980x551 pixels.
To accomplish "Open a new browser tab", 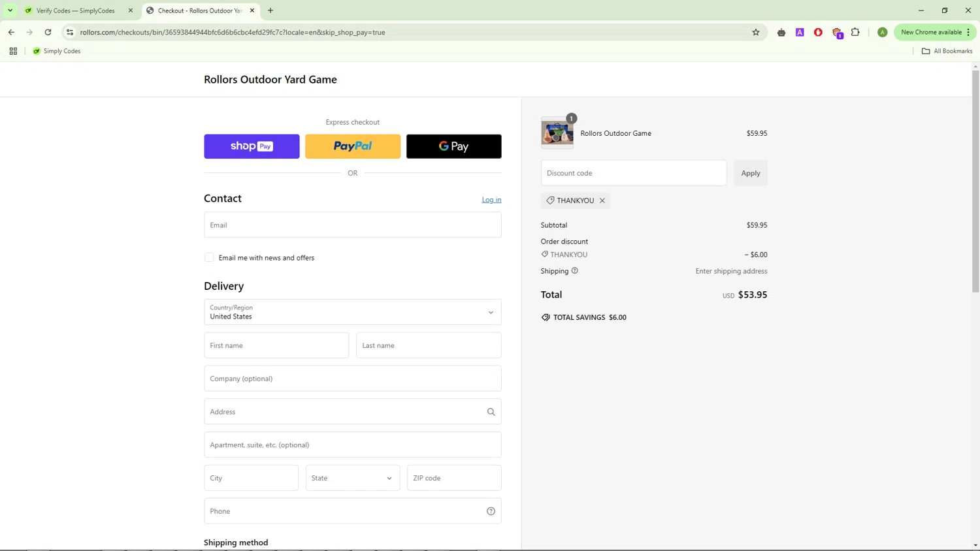I will pos(270,10).
